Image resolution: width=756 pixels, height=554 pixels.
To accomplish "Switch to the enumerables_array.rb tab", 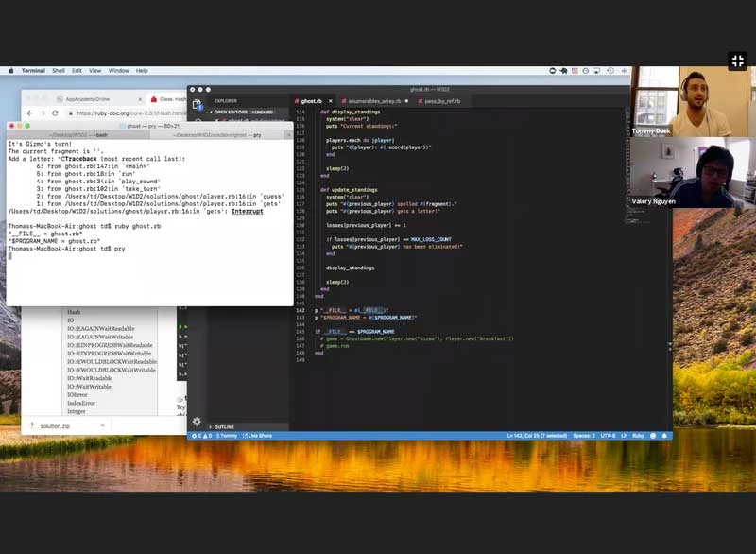I will coord(374,100).
